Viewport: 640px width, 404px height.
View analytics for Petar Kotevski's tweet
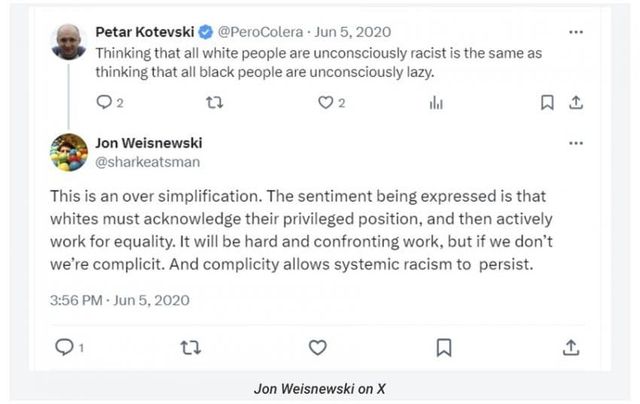click(436, 102)
